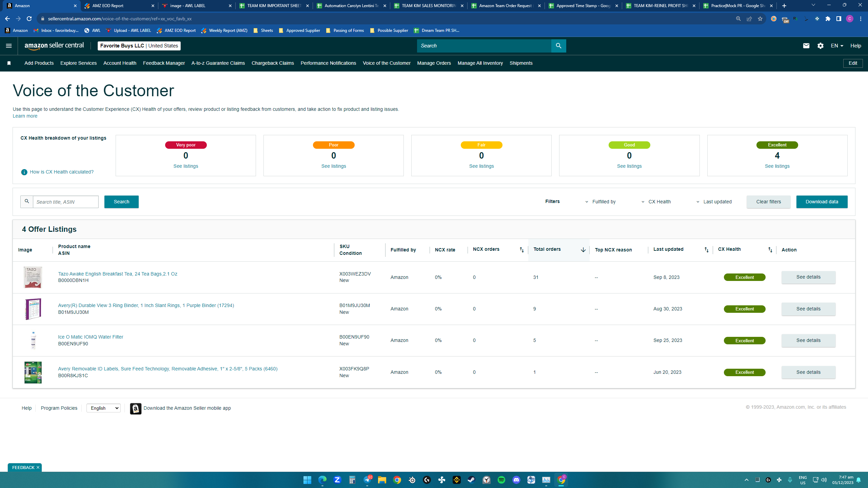The height and width of the screenshot is (488, 868).
Task: Open Feedback Manager menu item
Action: click(x=164, y=63)
